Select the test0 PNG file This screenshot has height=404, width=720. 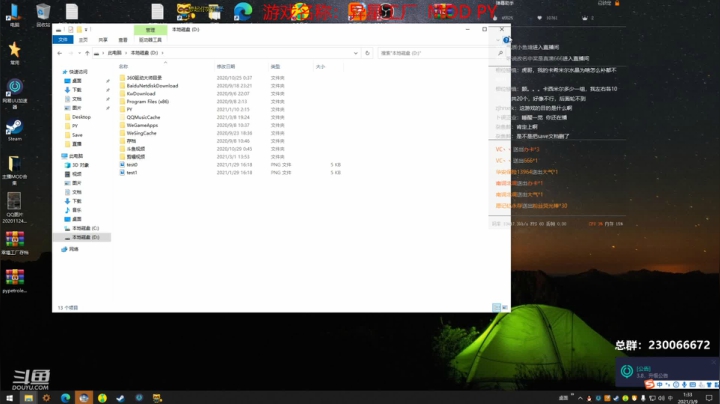pos(132,165)
